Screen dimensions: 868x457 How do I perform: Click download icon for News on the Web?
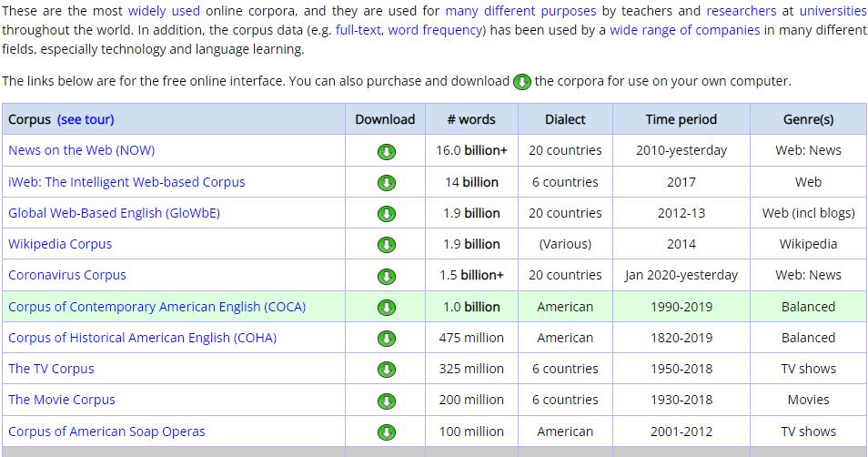[x=386, y=151]
